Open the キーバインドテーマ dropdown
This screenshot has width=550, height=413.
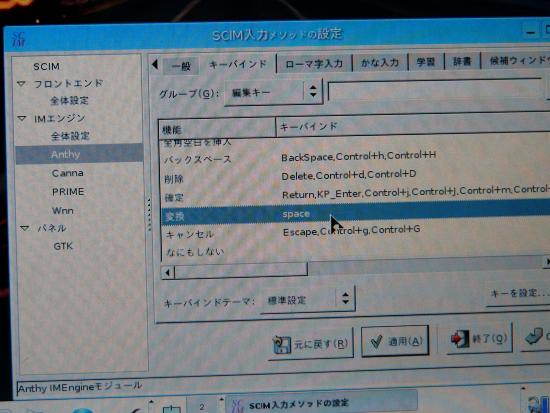(308, 300)
